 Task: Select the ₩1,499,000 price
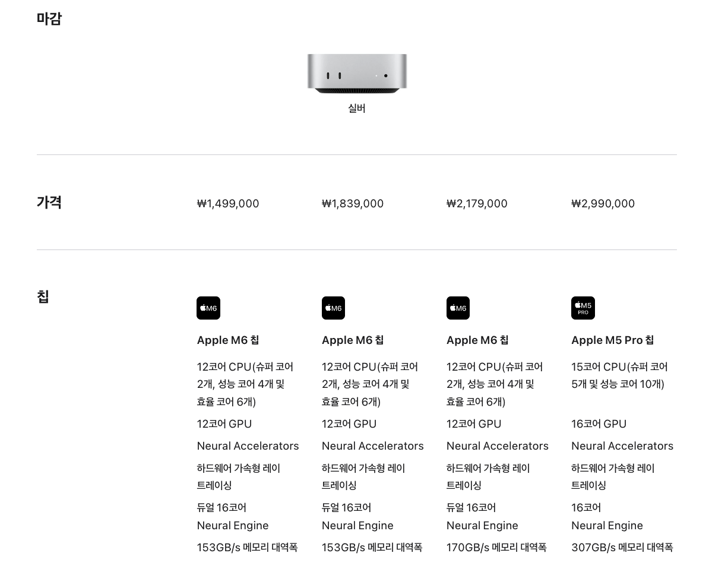click(228, 204)
